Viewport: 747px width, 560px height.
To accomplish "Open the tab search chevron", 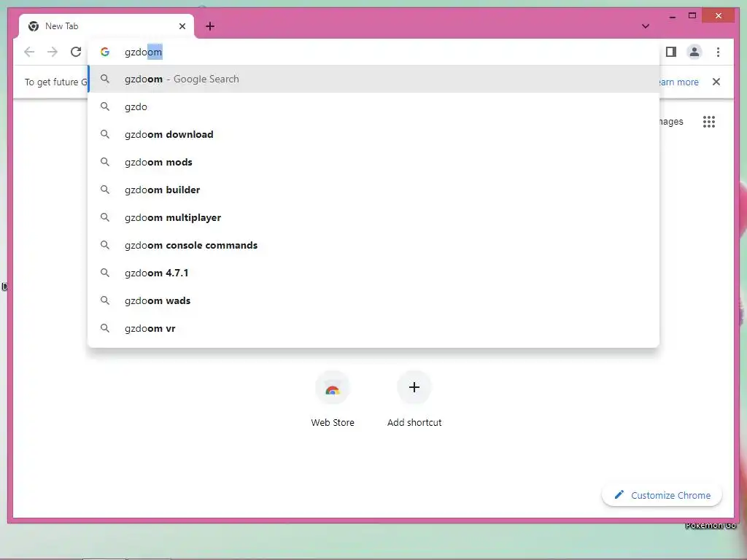I will [x=646, y=26].
